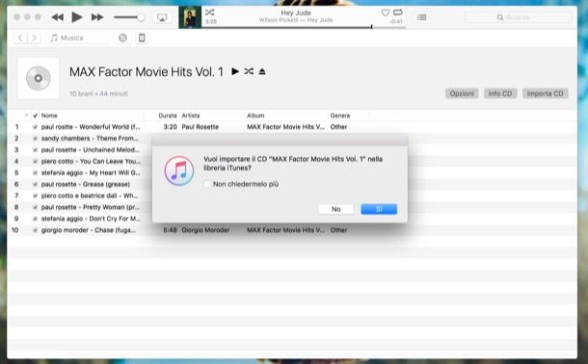Toggle shuffle in the now-playing display

tap(209, 13)
